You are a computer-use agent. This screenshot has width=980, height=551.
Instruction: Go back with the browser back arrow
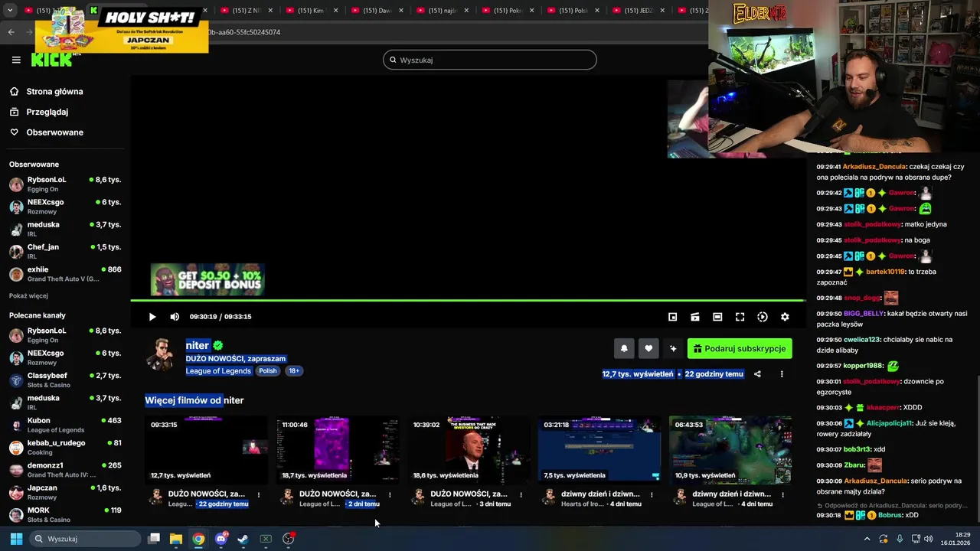11,32
